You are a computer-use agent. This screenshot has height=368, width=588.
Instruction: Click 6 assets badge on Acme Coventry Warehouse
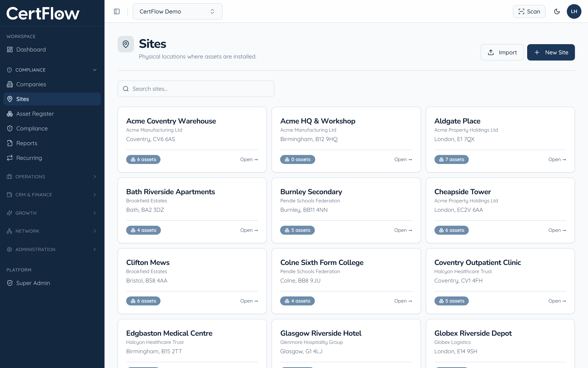tap(143, 159)
